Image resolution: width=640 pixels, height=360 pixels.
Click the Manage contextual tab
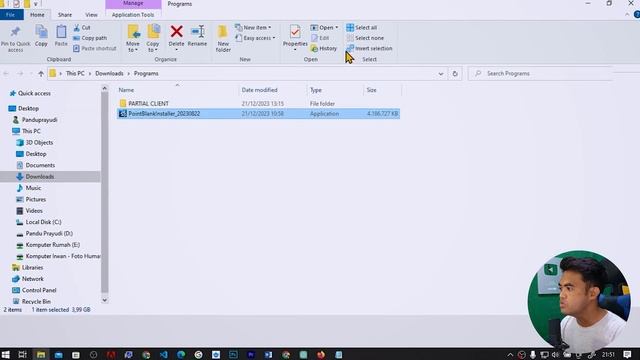coord(133,4)
